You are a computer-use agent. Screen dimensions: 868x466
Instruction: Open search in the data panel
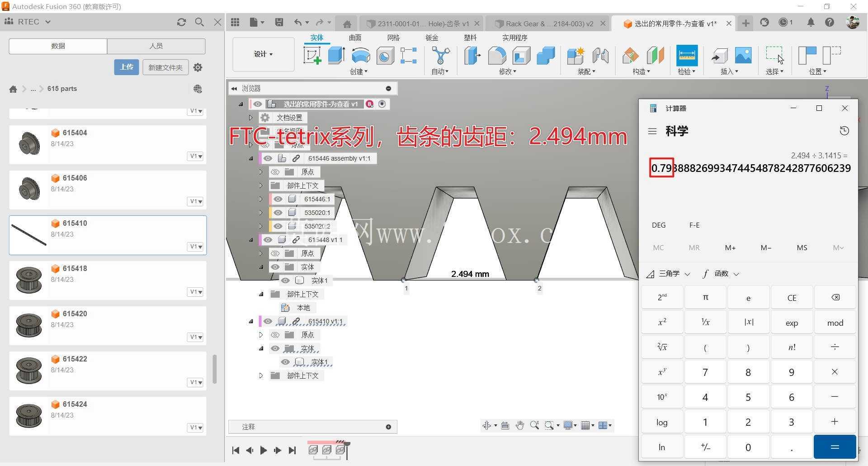[199, 22]
